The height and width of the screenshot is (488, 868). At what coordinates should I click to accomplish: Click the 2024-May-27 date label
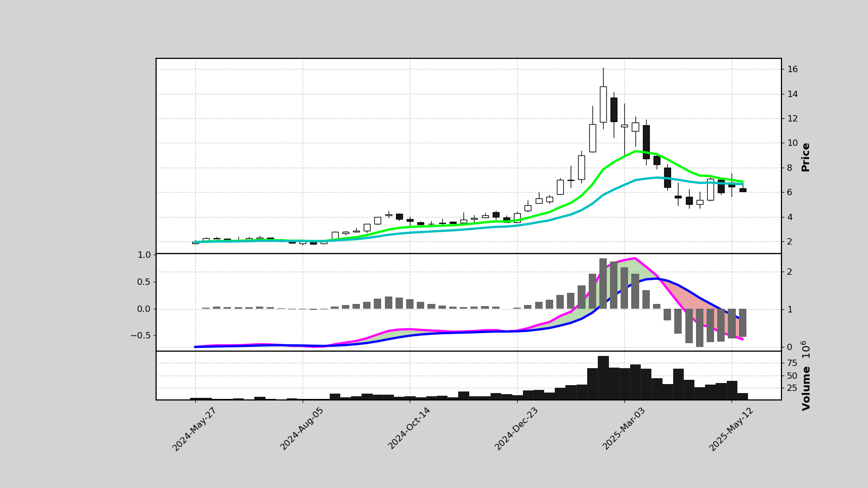point(195,429)
